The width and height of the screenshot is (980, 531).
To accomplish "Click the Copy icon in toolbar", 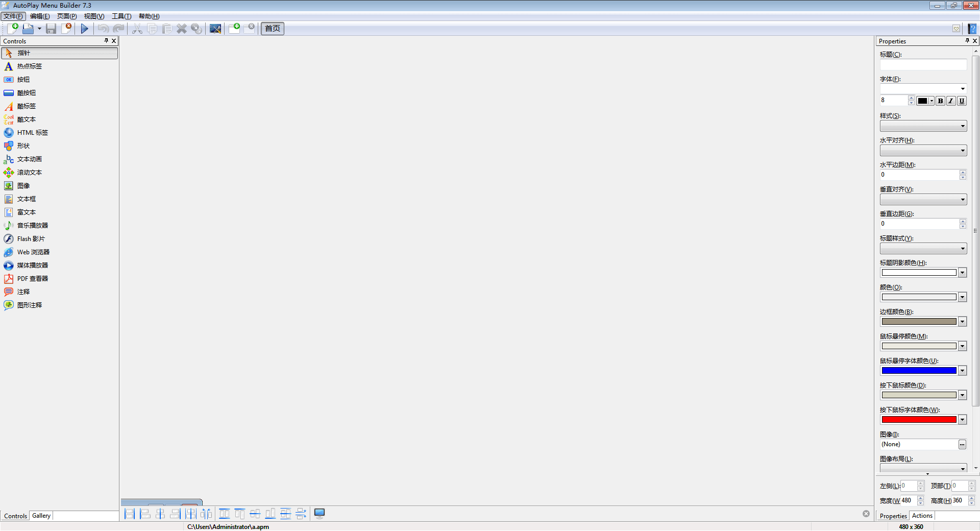I will [x=152, y=29].
